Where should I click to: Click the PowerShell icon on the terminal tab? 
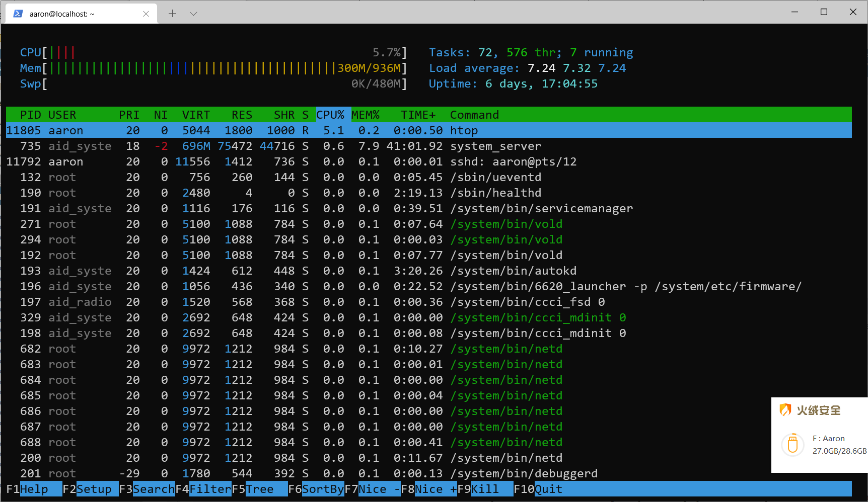click(17, 13)
